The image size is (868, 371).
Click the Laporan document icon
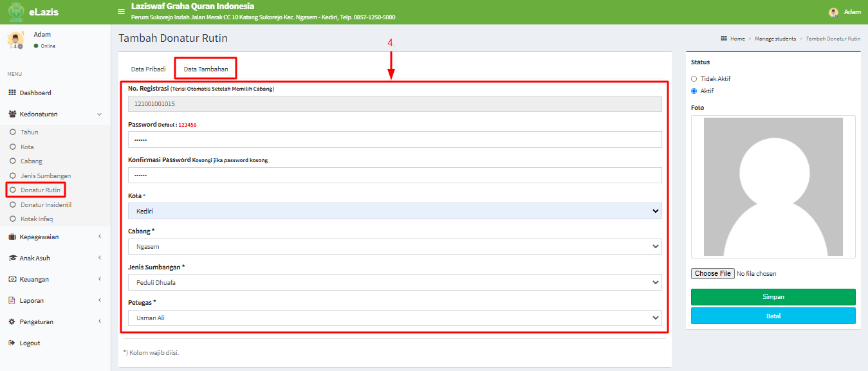(x=12, y=300)
